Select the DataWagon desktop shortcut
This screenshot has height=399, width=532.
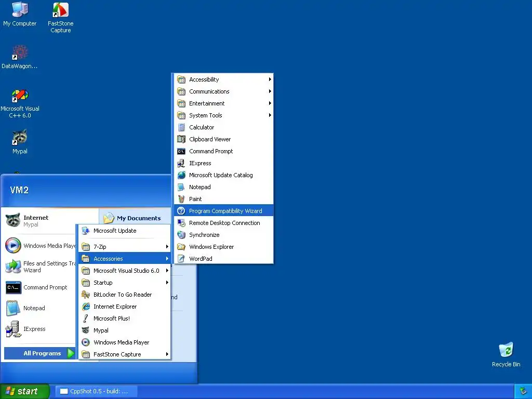[20, 56]
